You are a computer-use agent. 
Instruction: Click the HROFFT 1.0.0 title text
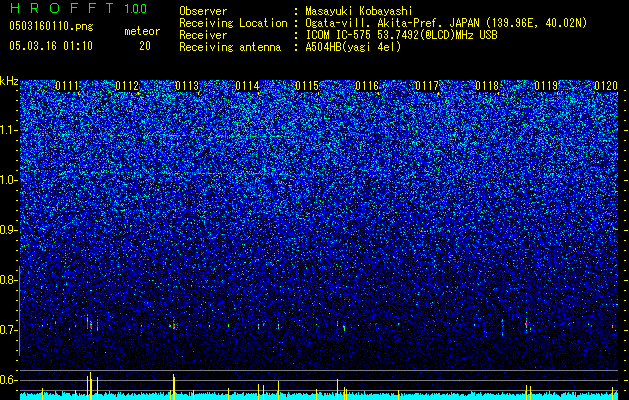[78, 8]
